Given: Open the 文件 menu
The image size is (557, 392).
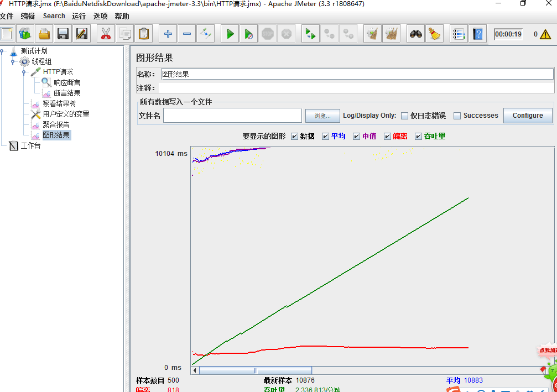Looking at the screenshot, I should pyautogui.click(x=7, y=16).
